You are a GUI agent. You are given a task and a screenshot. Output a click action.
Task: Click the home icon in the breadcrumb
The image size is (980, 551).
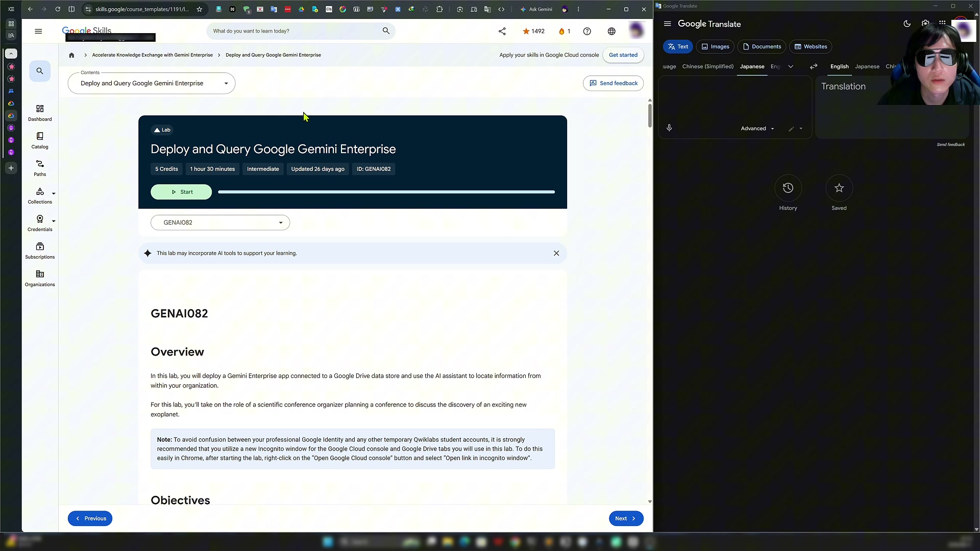click(x=71, y=55)
